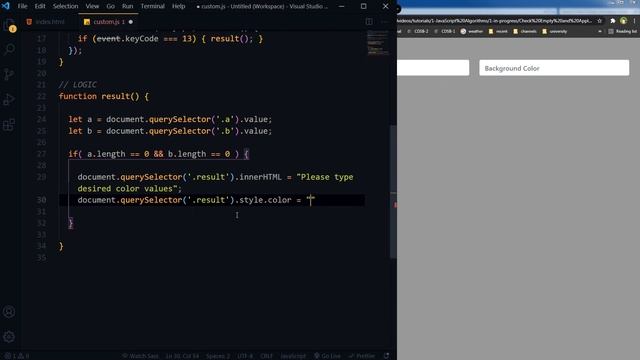
Task: Open the Edit menu
Action: click(40, 6)
